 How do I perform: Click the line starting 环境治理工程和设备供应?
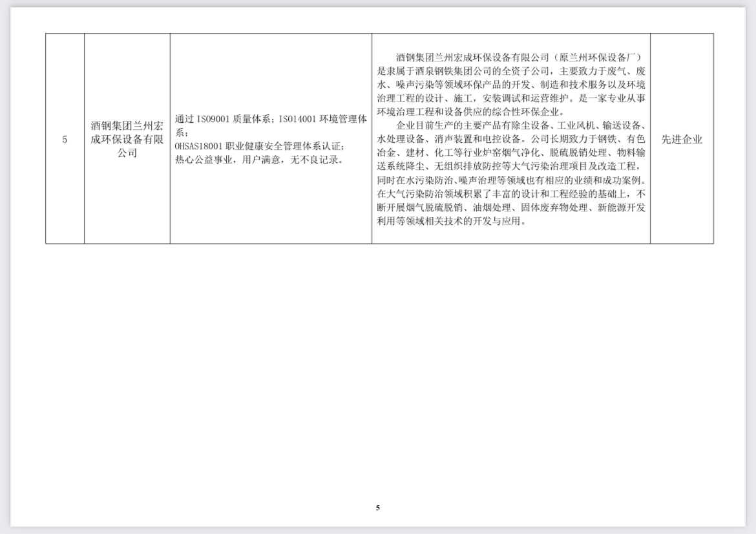pos(470,112)
